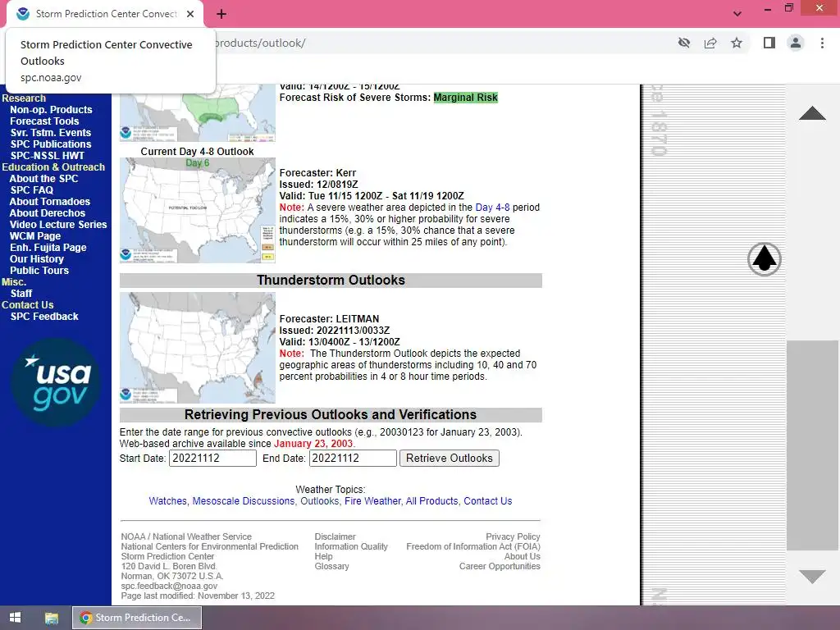Screen dimensions: 840x630
Task: Open Public Tours in sidebar
Action: coord(39,271)
